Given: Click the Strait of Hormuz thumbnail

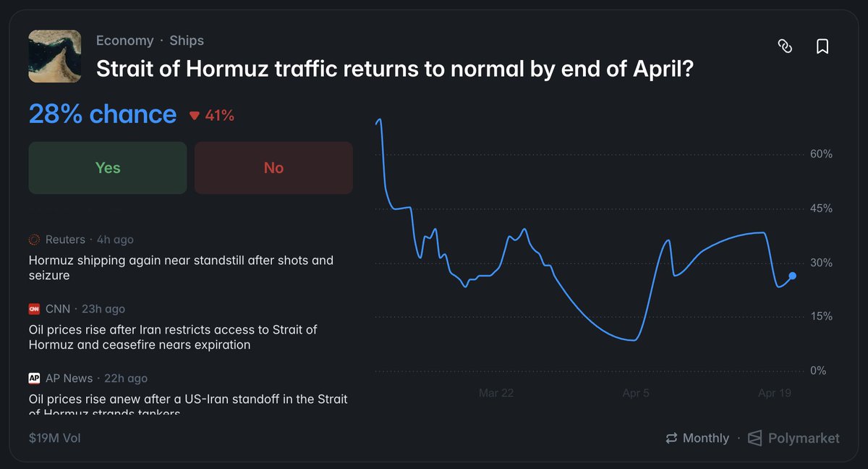Looking at the screenshot, I should point(55,56).
